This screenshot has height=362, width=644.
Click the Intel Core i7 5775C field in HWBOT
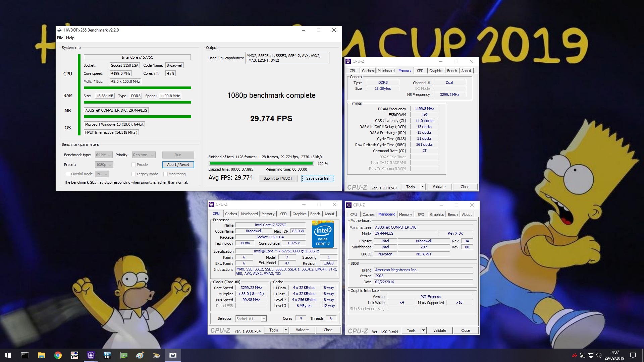pos(137,57)
